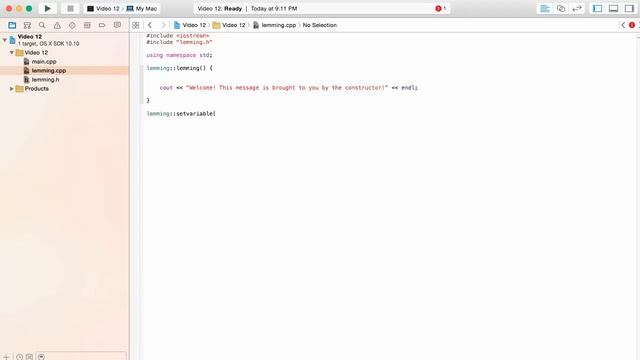The width and height of the screenshot is (640, 360).
Task: Open the Debug navigator tab
Action: click(x=87, y=25)
